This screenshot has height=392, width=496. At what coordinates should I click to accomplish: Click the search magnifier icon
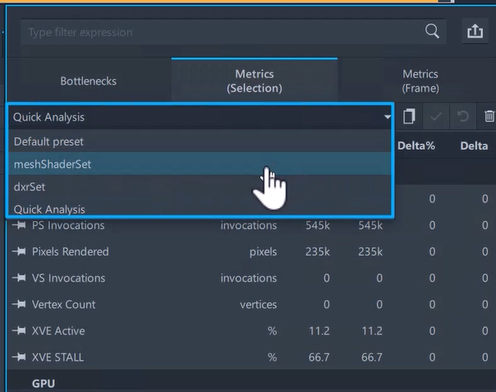pos(432,31)
